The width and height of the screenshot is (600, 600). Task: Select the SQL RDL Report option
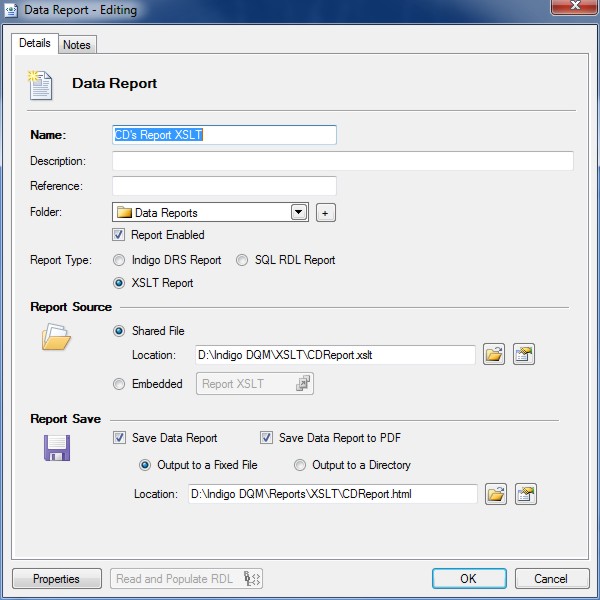[243, 260]
